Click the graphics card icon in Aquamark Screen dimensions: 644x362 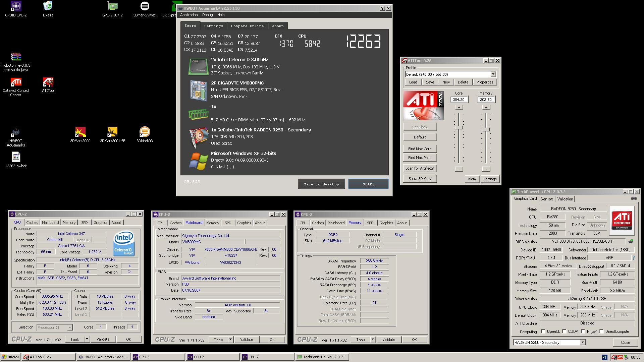coord(198,137)
